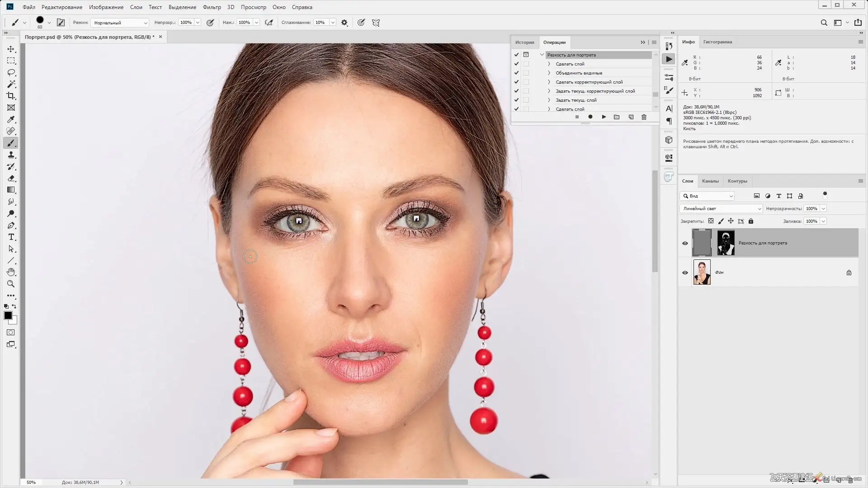The height and width of the screenshot is (488, 868).
Task: Uncheck the Сделать слой action step
Action: pos(516,64)
